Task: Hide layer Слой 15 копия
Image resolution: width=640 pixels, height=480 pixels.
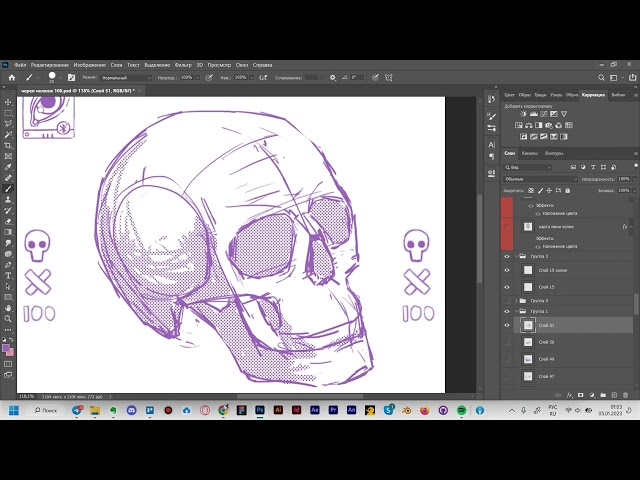Action: [x=507, y=270]
